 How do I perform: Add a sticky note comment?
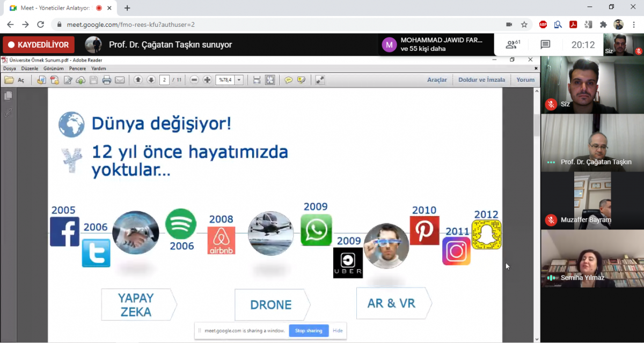[289, 80]
